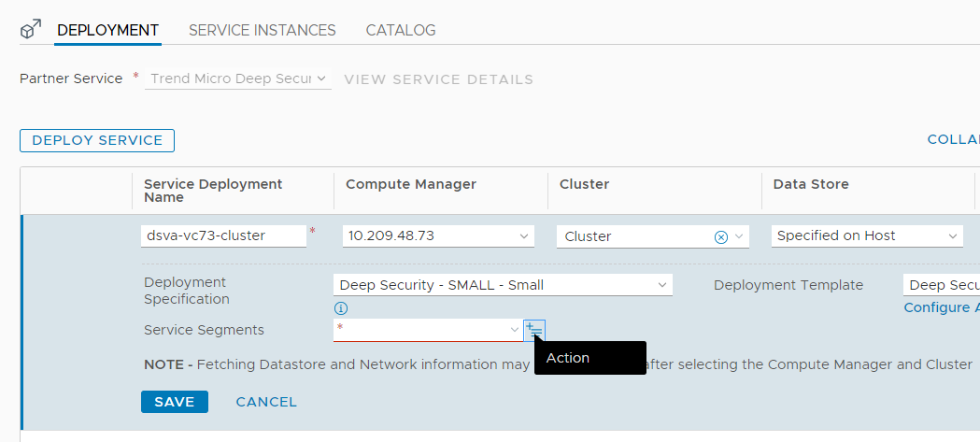The image size is (980, 442).
Task: Click the Service Deployment Name input field
Action: tap(223, 236)
